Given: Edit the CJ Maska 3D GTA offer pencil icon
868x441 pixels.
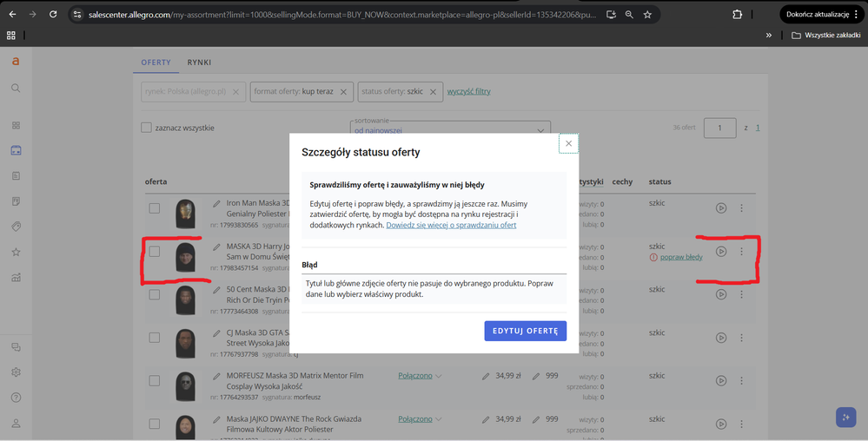Looking at the screenshot, I should click(x=216, y=333).
